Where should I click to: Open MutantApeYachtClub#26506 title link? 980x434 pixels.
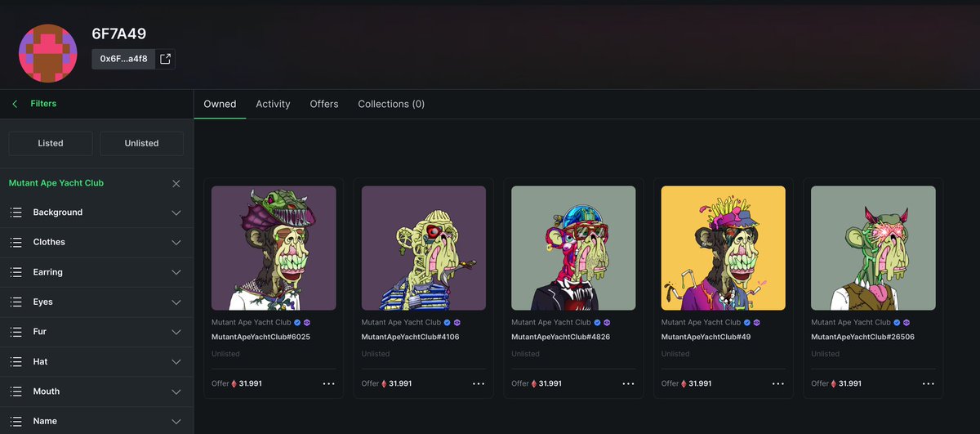tap(862, 337)
